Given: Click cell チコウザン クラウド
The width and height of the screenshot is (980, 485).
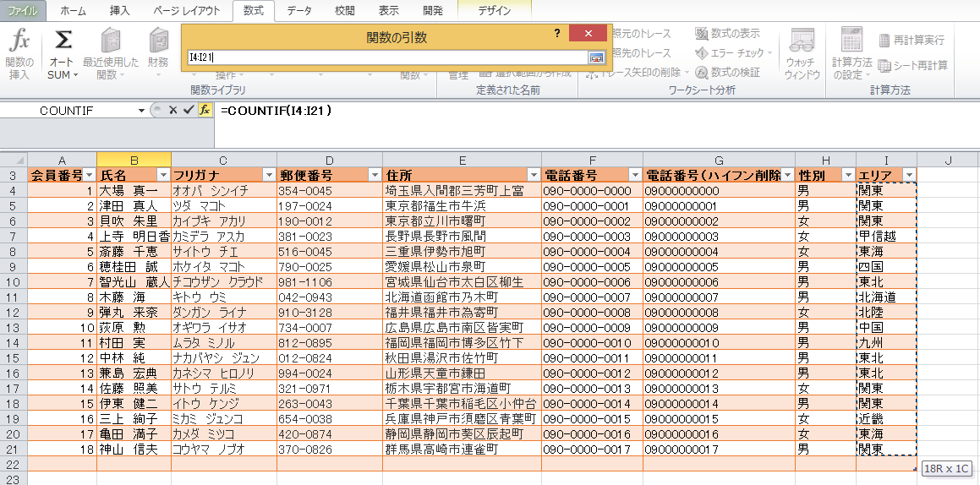Looking at the screenshot, I should [x=224, y=281].
